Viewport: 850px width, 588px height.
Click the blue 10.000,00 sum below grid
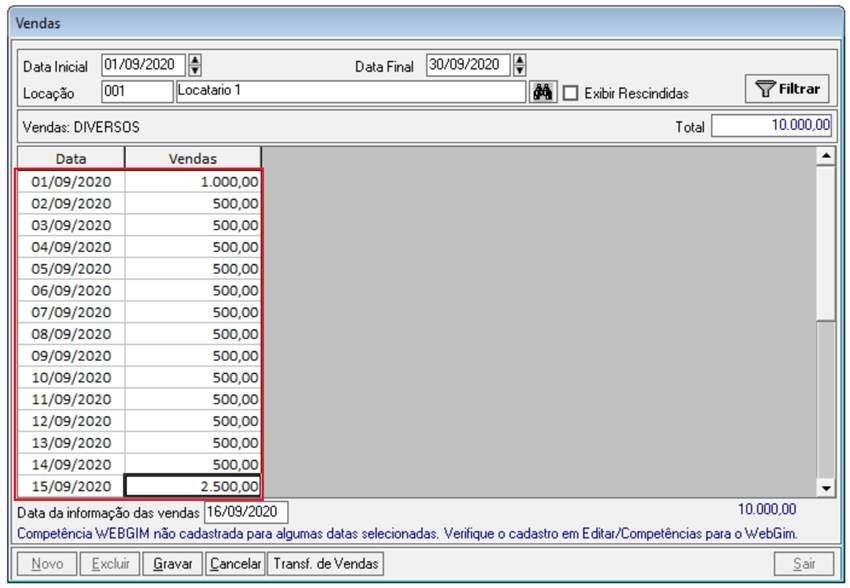767,509
